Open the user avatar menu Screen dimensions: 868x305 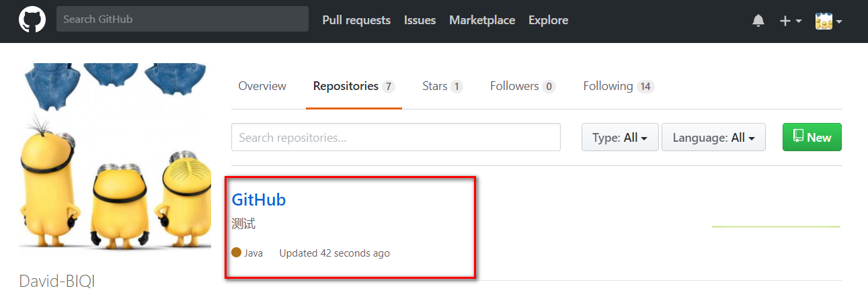pyautogui.click(x=829, y=21)
